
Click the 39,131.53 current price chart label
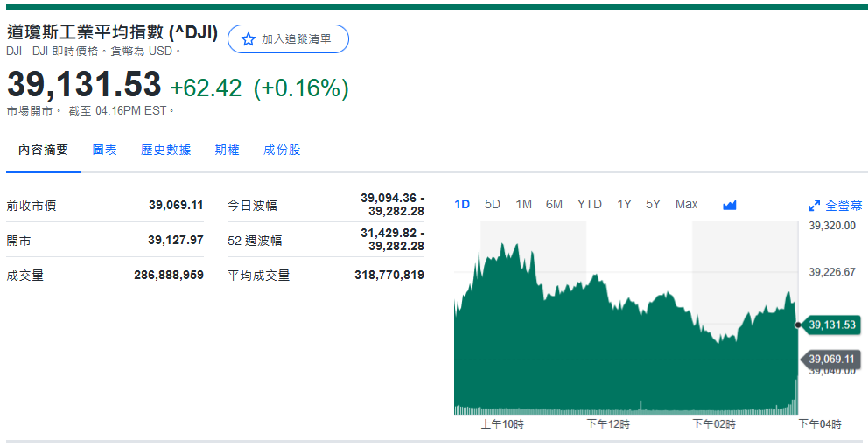pos(832,325)
